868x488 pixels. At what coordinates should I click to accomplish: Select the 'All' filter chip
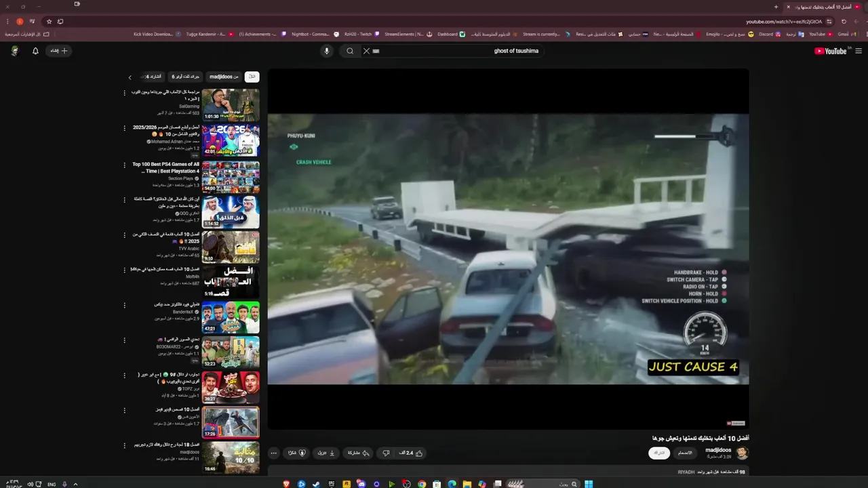[x=252, y=77]
